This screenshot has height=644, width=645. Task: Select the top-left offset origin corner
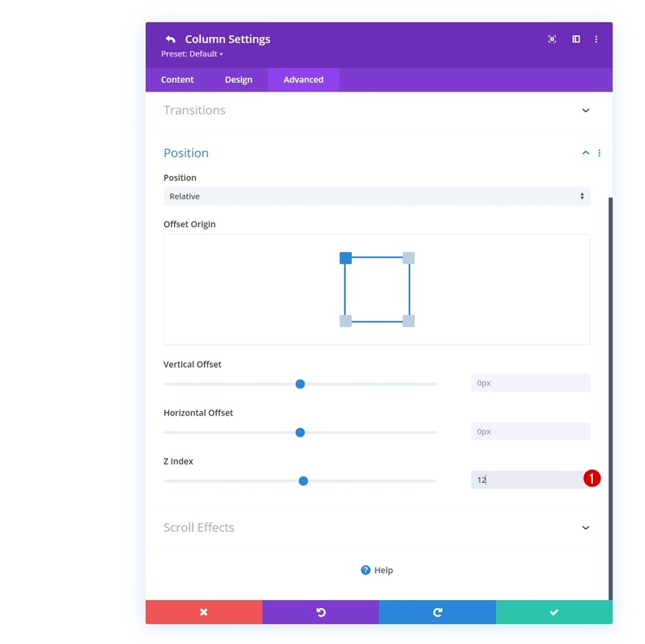tap(345, 258)
